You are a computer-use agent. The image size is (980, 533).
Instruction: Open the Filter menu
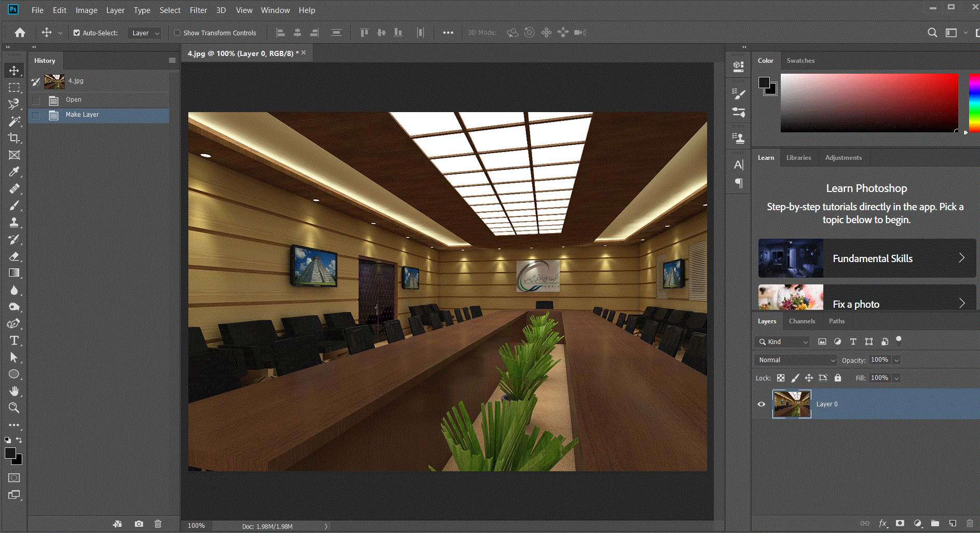tap(198, 10)
